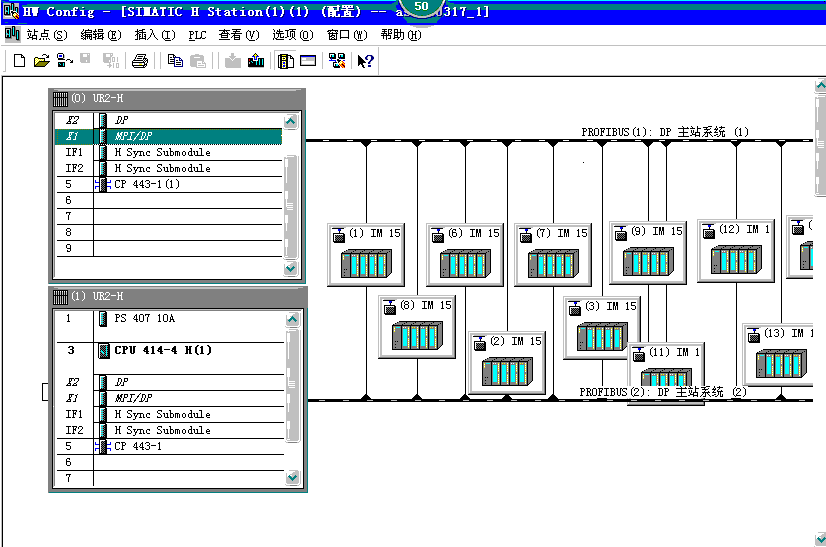826x547 pixels.
Task: Click the Download to module icon
Action: 232,61
